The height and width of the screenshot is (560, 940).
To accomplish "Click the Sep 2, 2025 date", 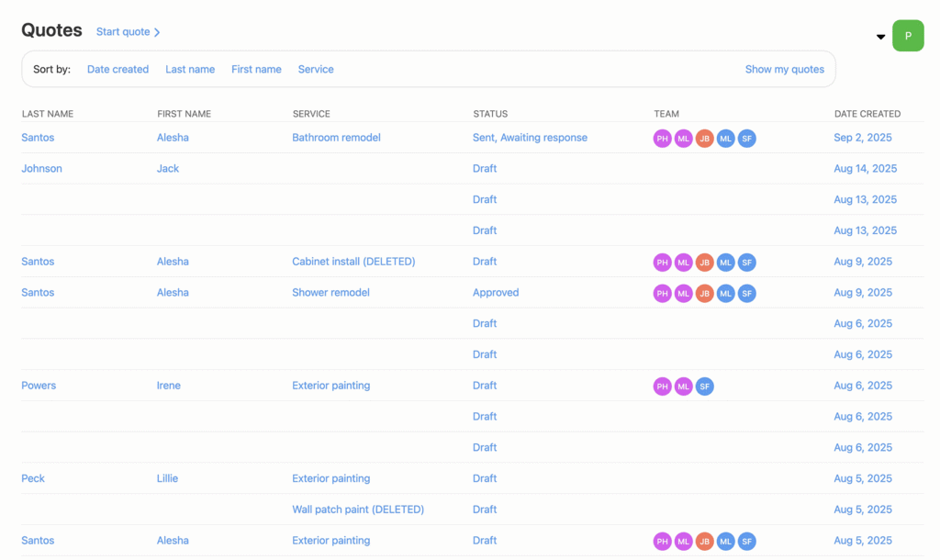I will pos(862,138).
